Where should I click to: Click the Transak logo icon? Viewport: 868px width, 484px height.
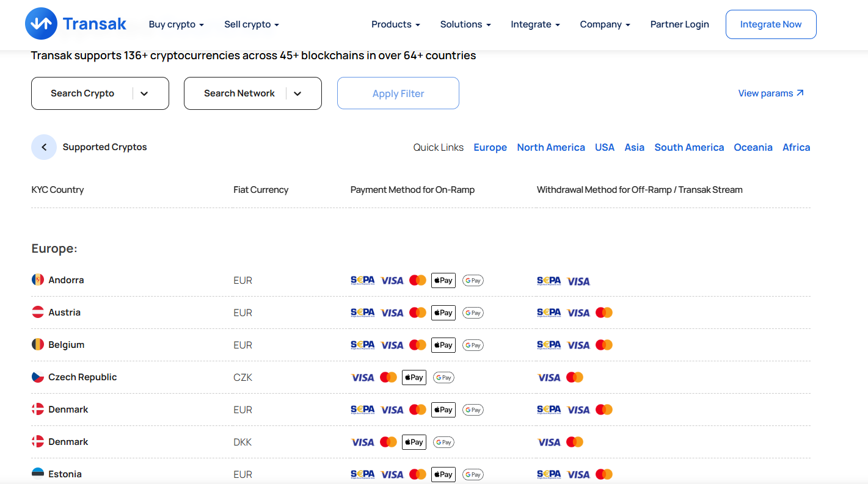(x=41, y=24)
